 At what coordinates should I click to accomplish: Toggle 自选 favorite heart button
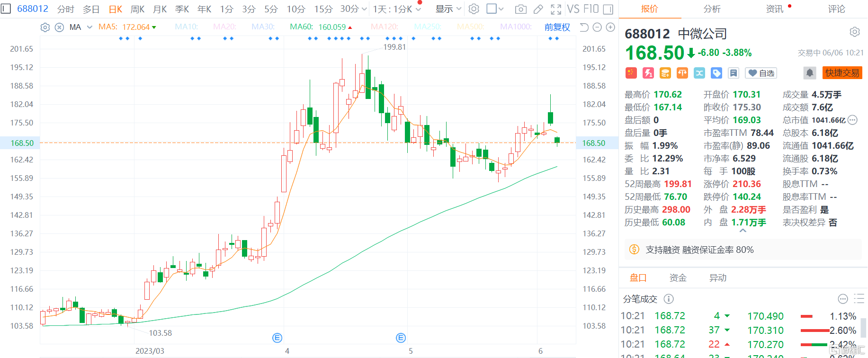coord(761,73)
